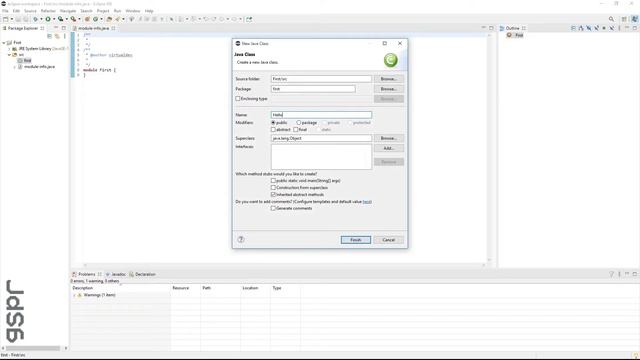Select the module-info.java editor tab
Image resolution: width=640 pixels, height=360 pixels.
(x=93, y=28)
